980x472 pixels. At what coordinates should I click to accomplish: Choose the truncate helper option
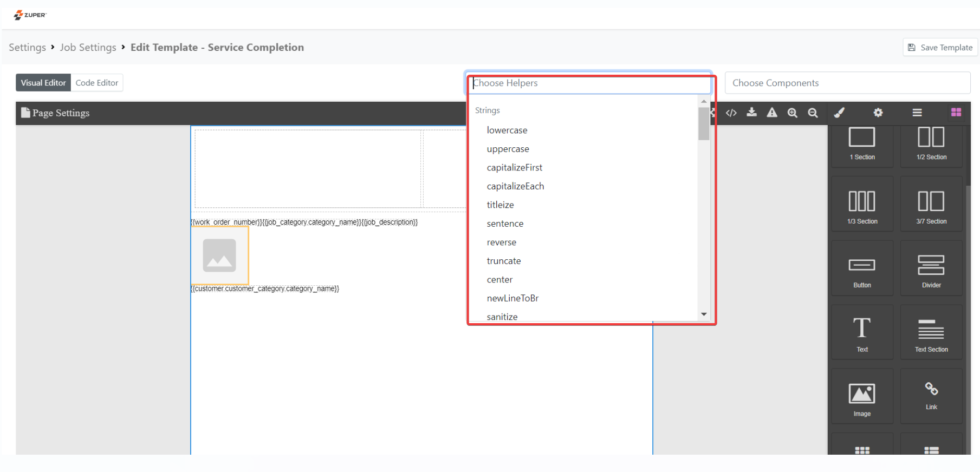504,261
